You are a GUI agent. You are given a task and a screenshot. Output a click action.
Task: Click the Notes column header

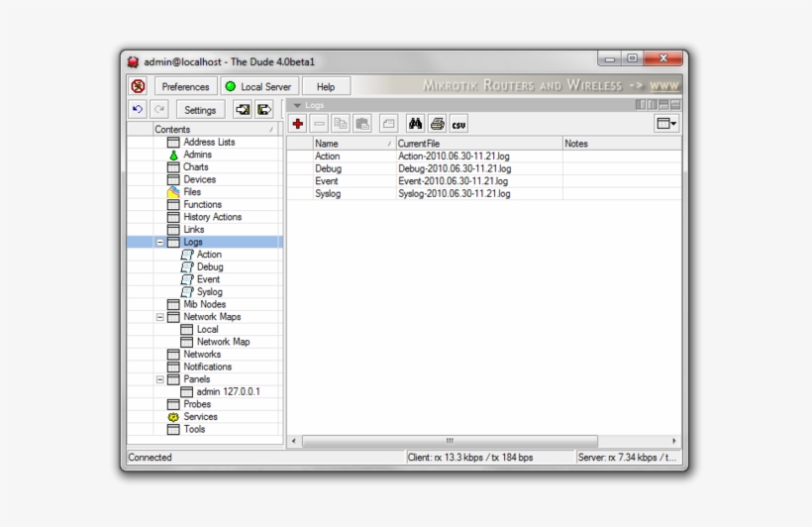click(622, 144)
